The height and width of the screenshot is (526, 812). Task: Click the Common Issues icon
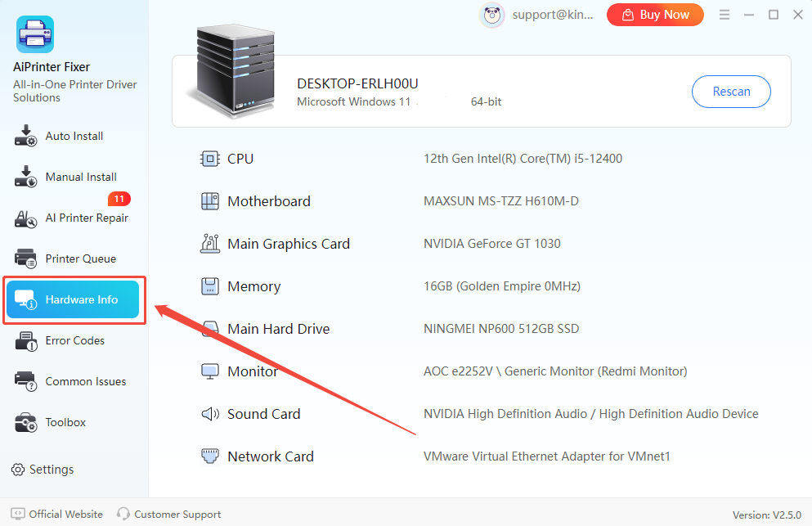coord(26,381)
